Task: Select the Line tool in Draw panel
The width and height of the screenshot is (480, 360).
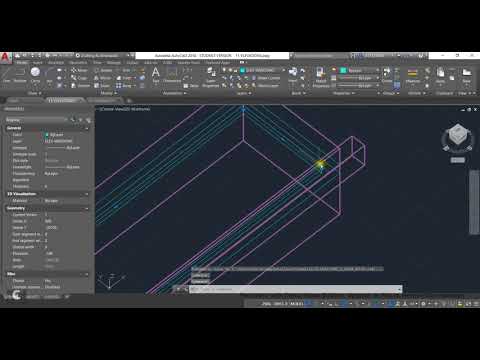Action: pos(6,75)
